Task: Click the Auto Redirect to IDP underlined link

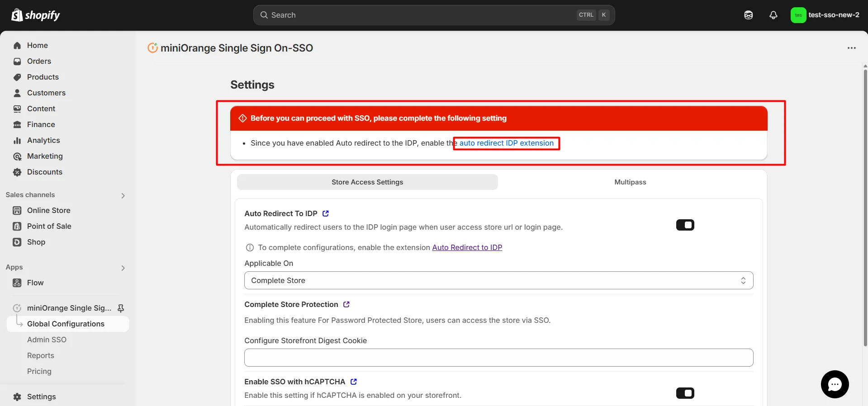Action: [x=467, y=247]
